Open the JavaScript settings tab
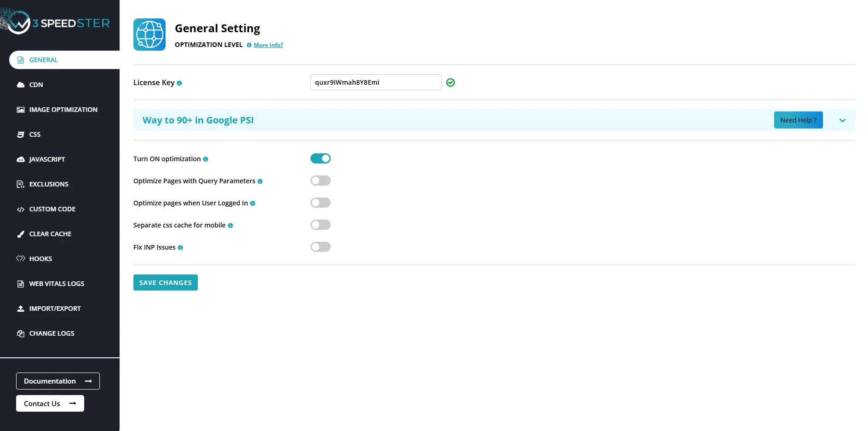 pyautogui.click(x=47, y=159)
